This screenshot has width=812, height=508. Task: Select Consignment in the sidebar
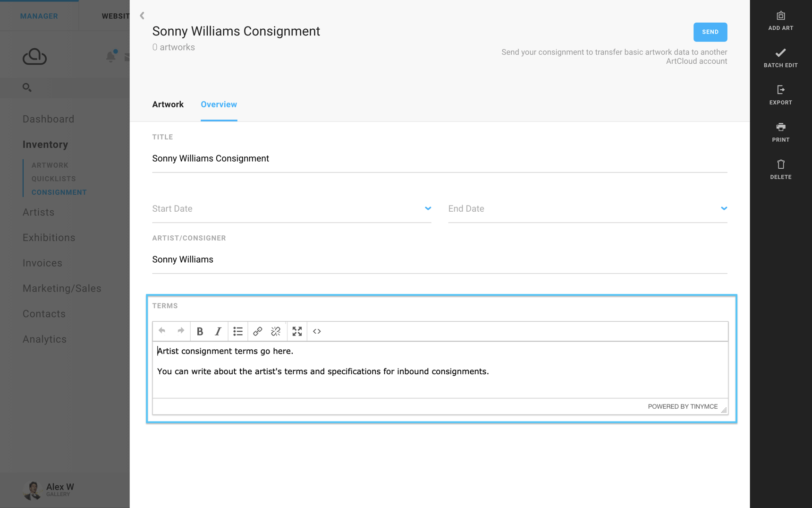click(59, 192)
